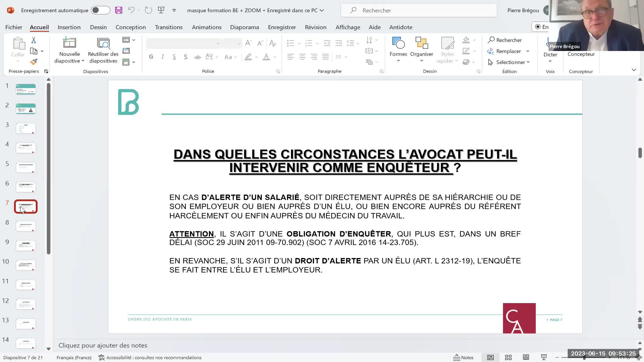Click Accessibilité recommendations in status bar
The width and height of the screenshot is (644, 362).
pyautogui.click(x=150, y=358)
